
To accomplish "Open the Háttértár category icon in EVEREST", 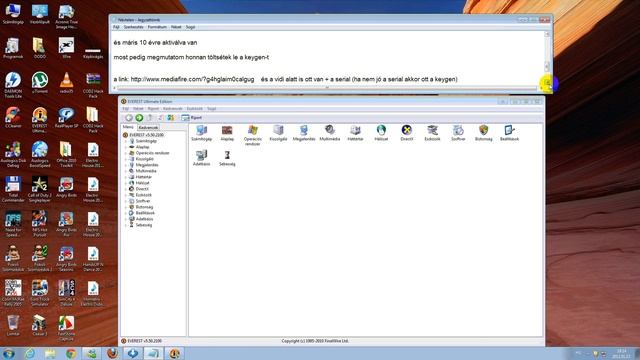I will [x=355, y=133].
